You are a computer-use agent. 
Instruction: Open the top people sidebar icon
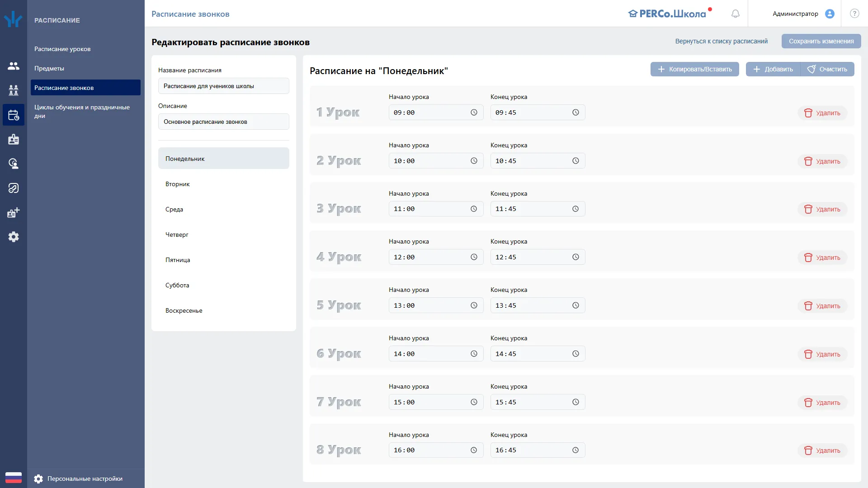(14, 66)
